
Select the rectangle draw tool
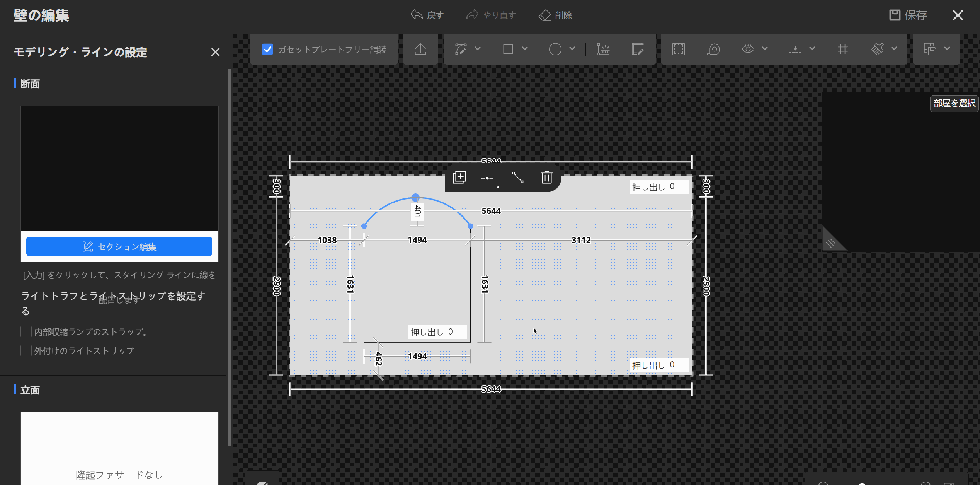point(508,49)
